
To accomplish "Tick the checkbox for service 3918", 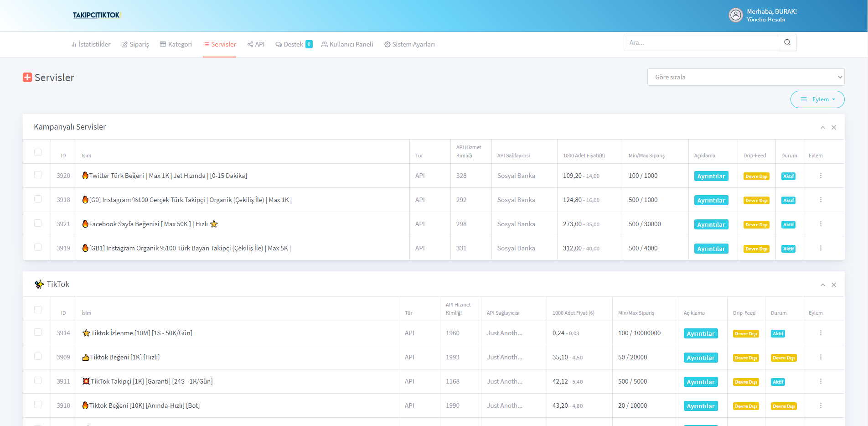I will (38, 199).
